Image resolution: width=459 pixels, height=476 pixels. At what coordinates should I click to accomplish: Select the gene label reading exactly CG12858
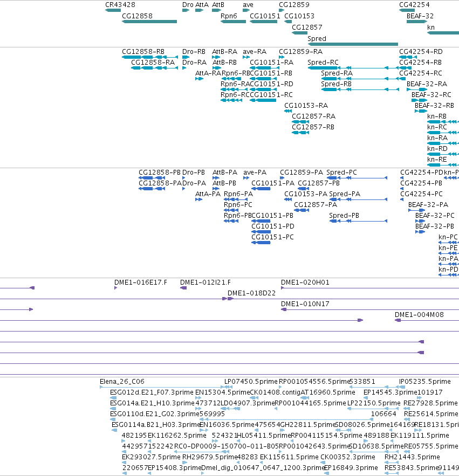[x=137, y=16]
